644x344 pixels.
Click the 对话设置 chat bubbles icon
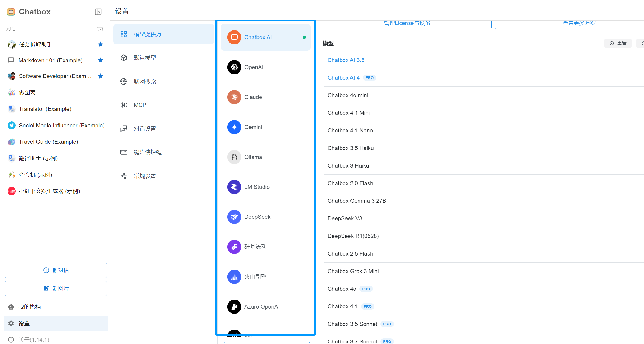click(x=124, y=129)
